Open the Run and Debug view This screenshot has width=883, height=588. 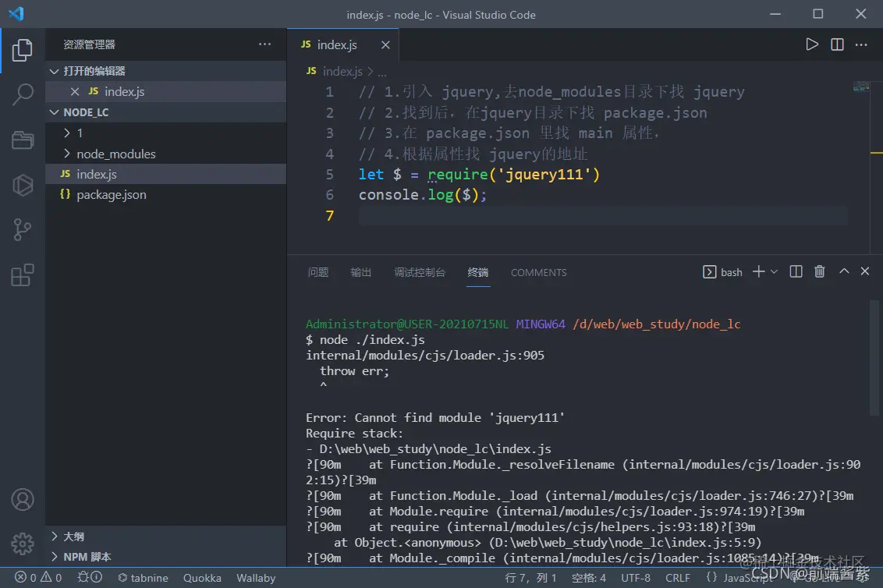[x=22, y=185]
